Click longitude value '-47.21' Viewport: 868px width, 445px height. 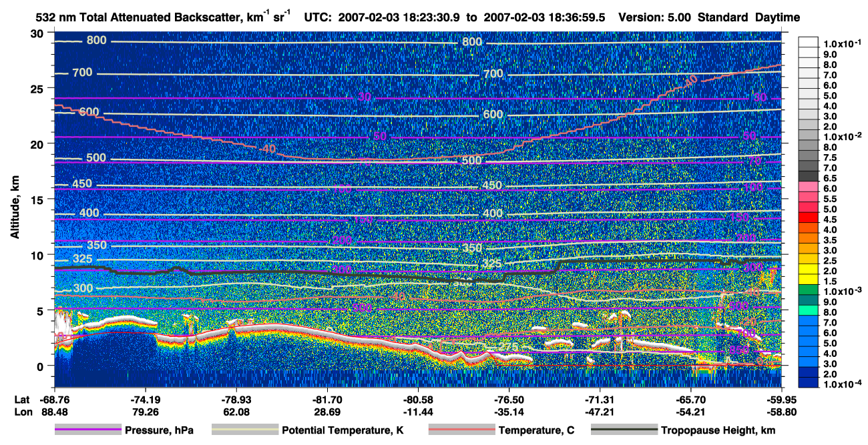click(600, 412)
